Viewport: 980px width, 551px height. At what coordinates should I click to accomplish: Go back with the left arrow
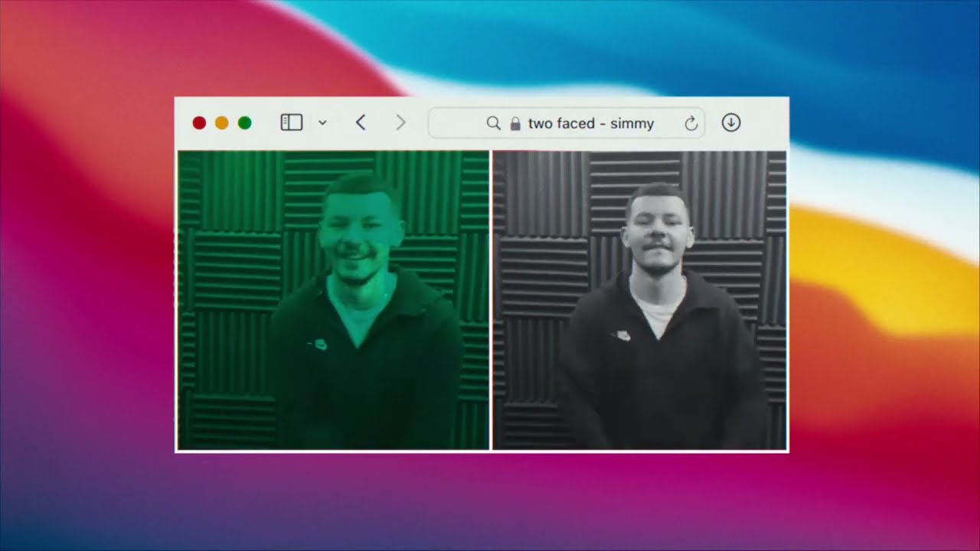click(361, 122)
